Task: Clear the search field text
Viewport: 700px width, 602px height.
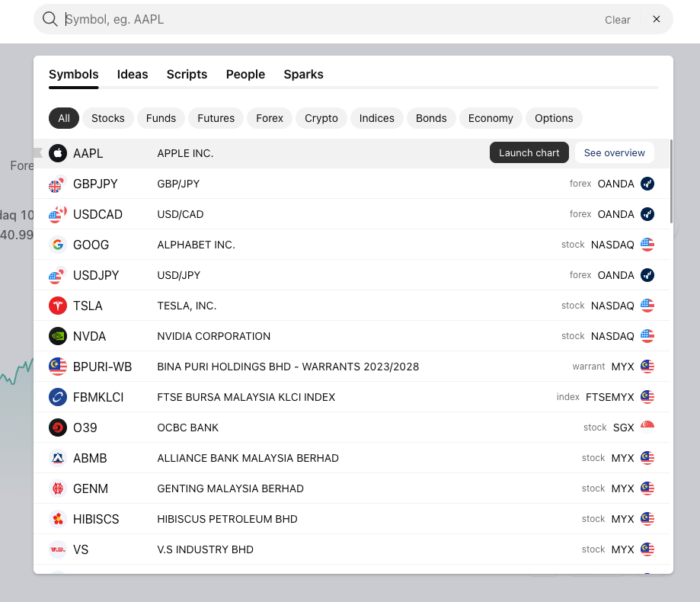Action: [617, 20]
